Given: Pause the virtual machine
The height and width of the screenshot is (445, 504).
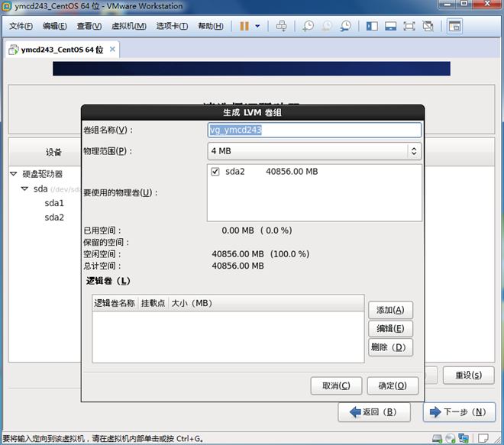Looking at the screenshot, I should [244, 26].
